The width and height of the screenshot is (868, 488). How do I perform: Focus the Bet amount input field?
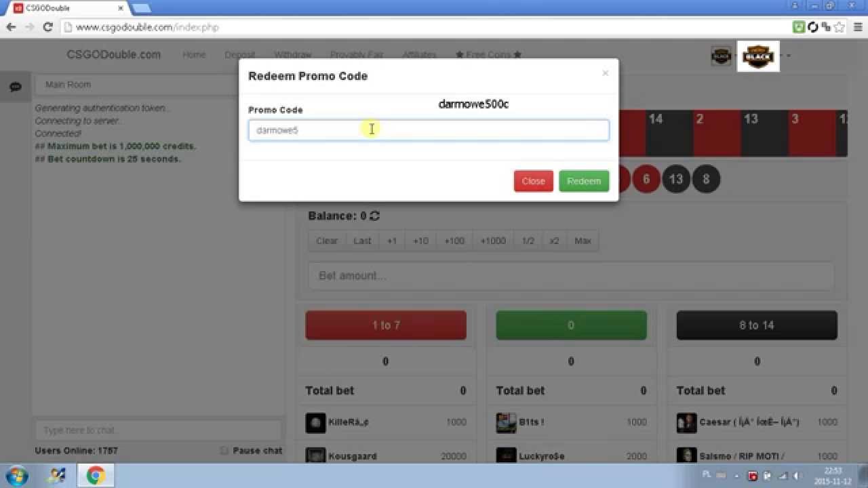pyautogui.click(x=571, y=276)
